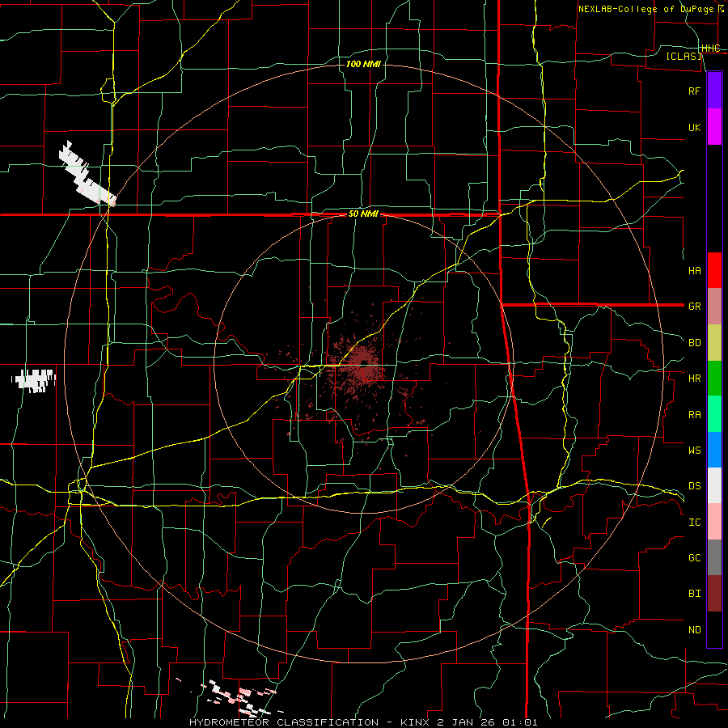This screenshot has height=728, width=728.
Task: Click the 'GR' legend label
Action: point(694,307)
